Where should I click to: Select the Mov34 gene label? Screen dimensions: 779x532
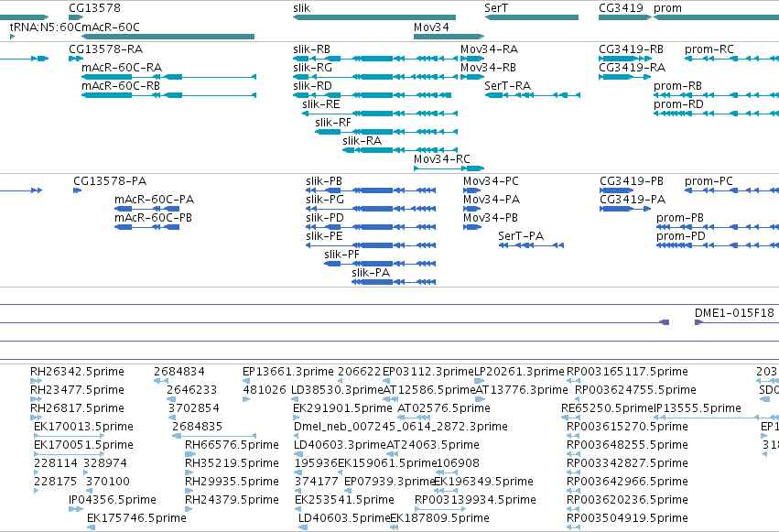431,27
